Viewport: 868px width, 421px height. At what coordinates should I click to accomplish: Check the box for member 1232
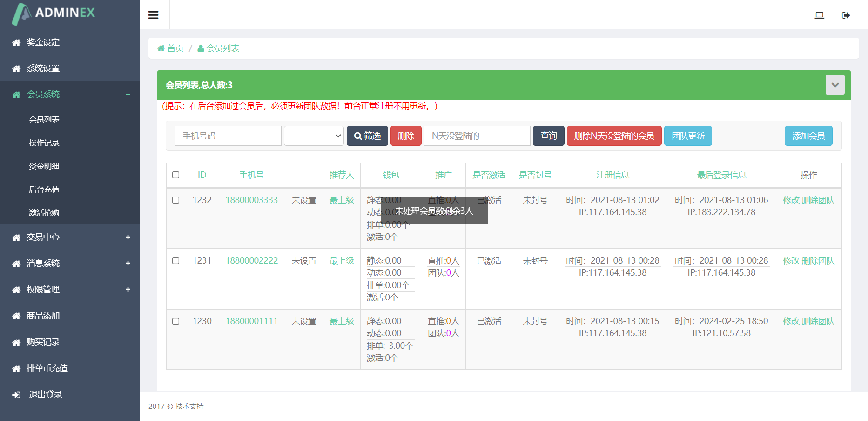175,200
